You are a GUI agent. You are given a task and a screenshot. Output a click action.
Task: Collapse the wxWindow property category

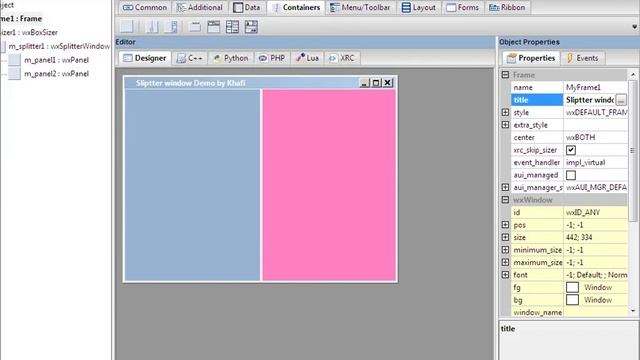505,200
